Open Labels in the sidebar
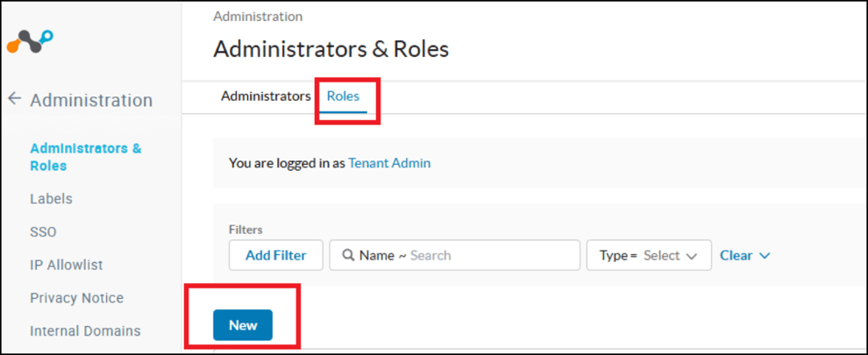This screenshot has height=355, width=868. [51, 199]
